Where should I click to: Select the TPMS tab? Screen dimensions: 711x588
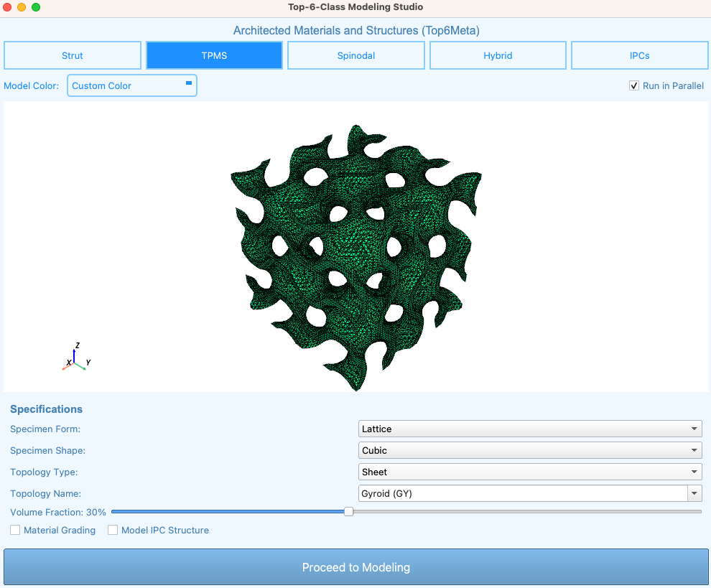click(x=214, y=55)
